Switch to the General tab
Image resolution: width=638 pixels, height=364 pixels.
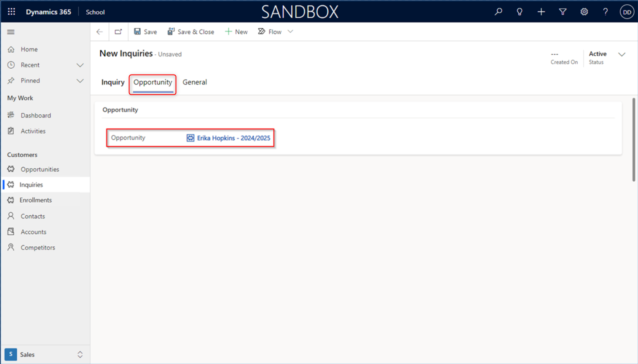(x=195, y=82)
